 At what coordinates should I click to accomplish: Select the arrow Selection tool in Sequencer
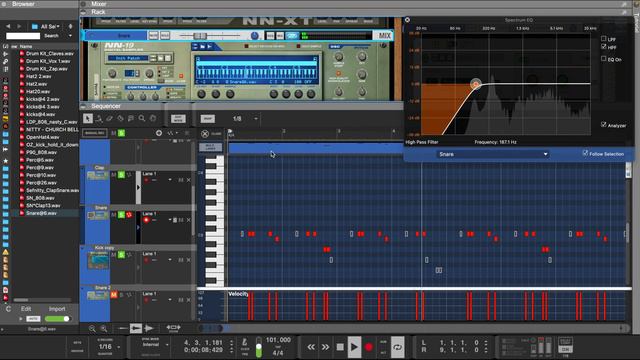(88, 118)
